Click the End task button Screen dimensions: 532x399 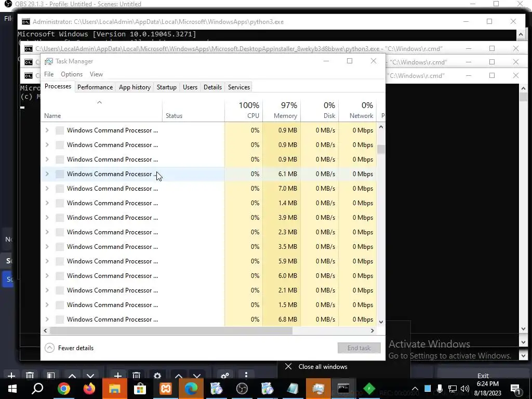point(359,348)
